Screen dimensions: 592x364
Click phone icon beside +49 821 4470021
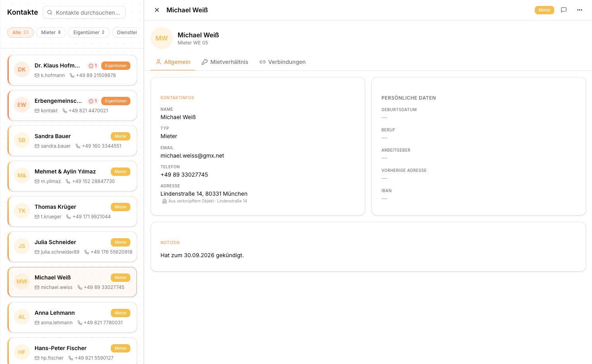tap(65, 111)
